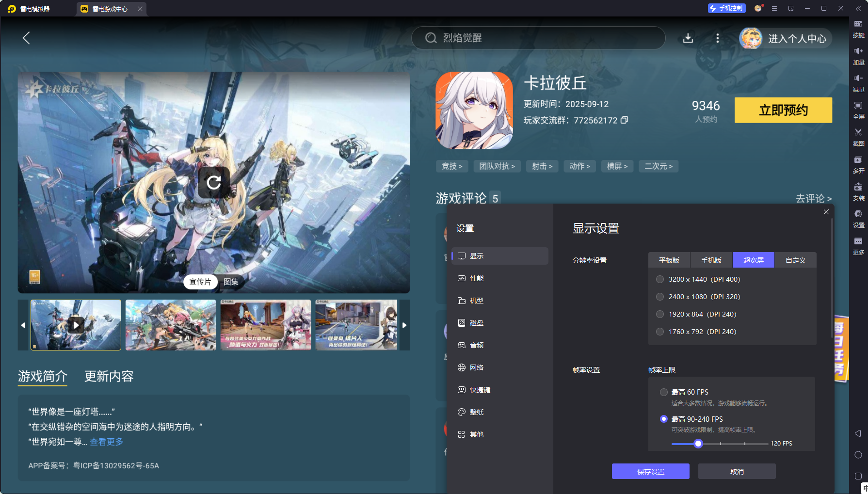868x494 pixels.
Task: Open the three-dot menu near the search bar
Action: click(718, 38)
